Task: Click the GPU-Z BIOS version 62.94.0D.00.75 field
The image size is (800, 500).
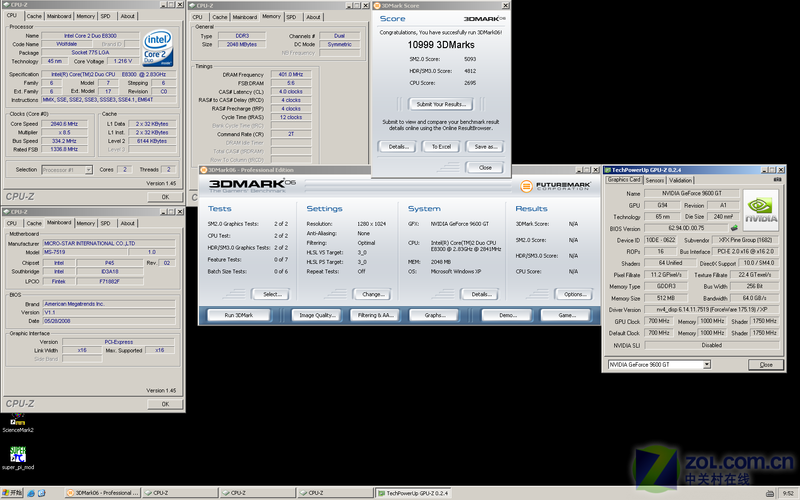Action: click(x=686, y=228)
